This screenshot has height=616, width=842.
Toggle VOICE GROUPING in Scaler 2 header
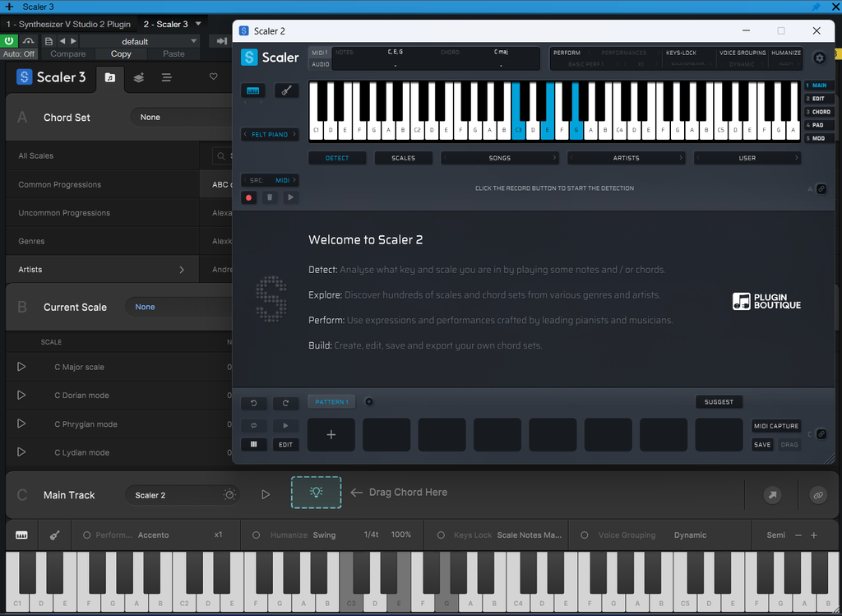click(x=743, y=53)
